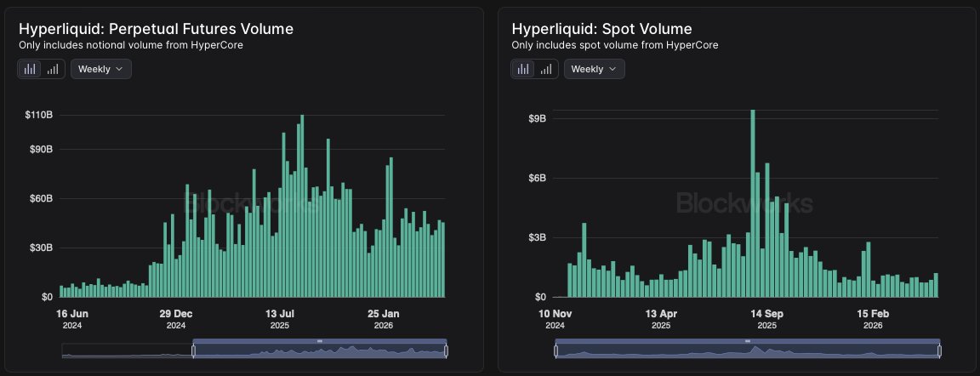Click tallest $110B bar in Perpetual Futures chart
The width and height of the screenshot is (980, 376).
pyautogui.click(x=302, y=206)
